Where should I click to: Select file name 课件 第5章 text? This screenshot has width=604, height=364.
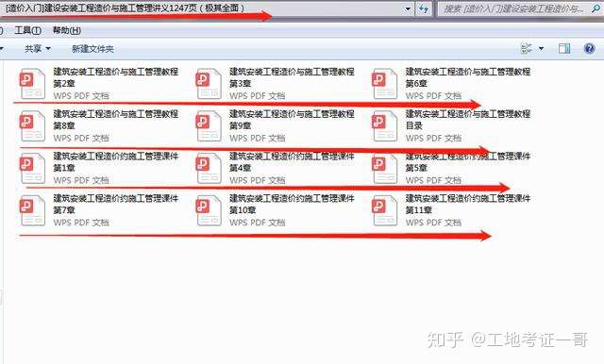[x=468, y=162]
